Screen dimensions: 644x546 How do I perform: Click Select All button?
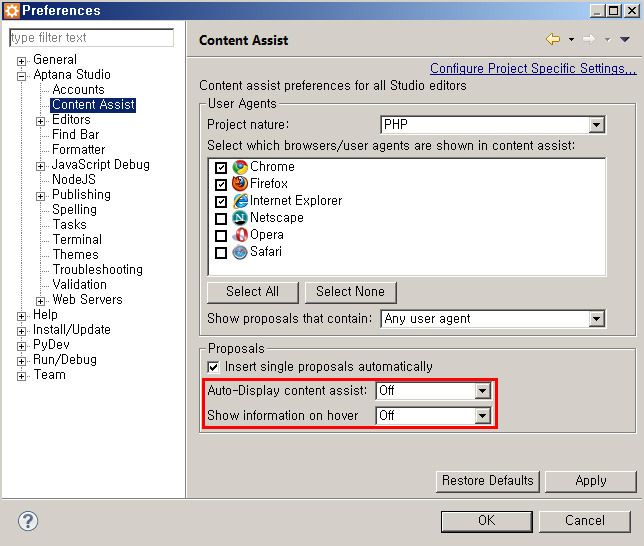point(253,292)
